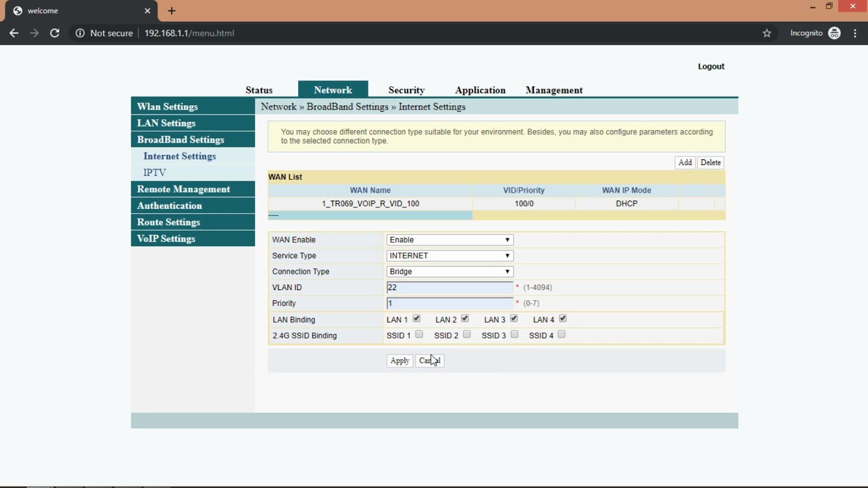This screenshot has height=488, width=868.
Task: Minimize the browser window
Action: click(x=812, y=7)
